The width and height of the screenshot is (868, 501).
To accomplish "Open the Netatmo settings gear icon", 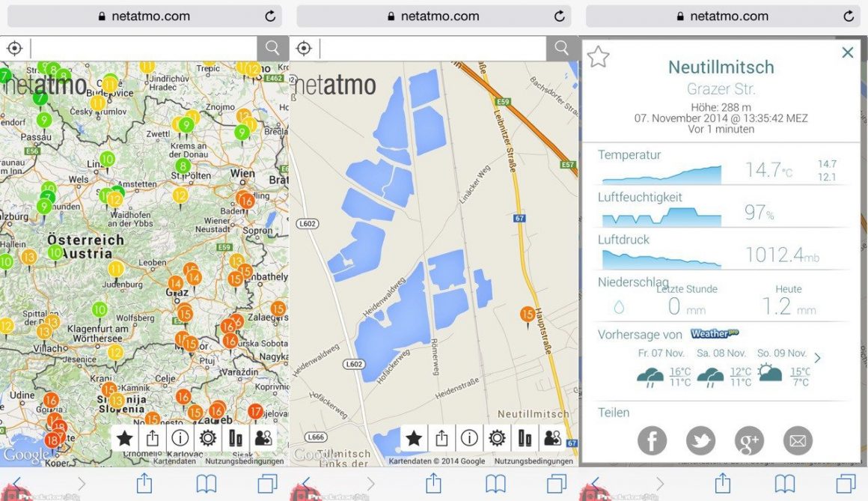I will pos(497,438).
